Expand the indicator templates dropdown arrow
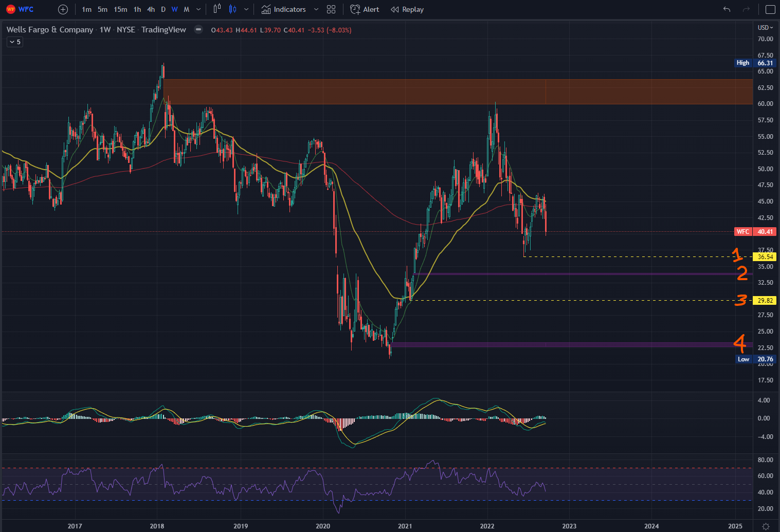Screen dimensions: 780x532 tap(316, 9)
